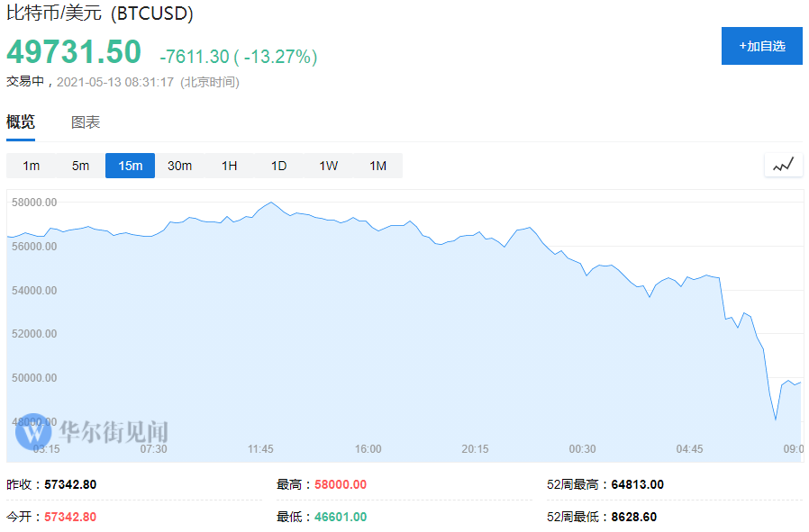
Task: Select the 5m interval
Action: pos(81,166)
